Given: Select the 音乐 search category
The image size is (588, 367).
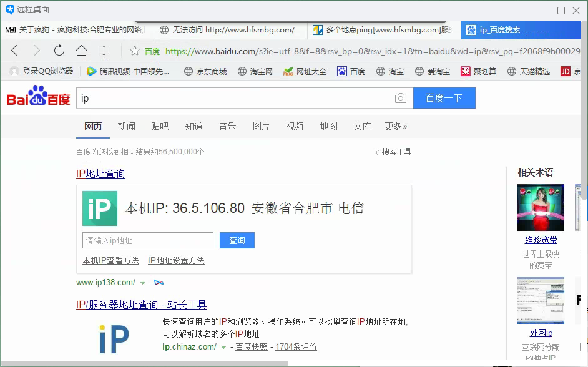Looking at the screenshot, I should click(x=228, y=126).
